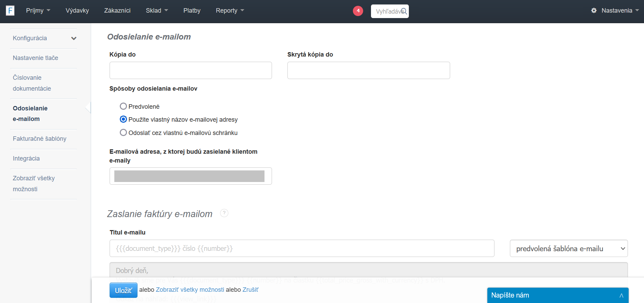This screenshot has width=644, height=303.
Task: Go to the Zákazníci page
Action: click(117, 11)
